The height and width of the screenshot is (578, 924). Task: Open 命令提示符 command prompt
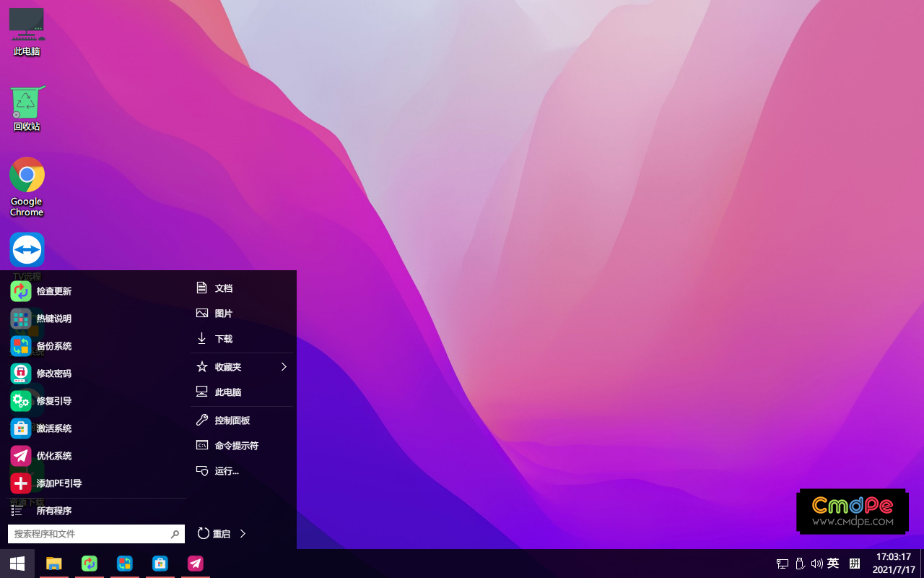click(x=243, y=446)
